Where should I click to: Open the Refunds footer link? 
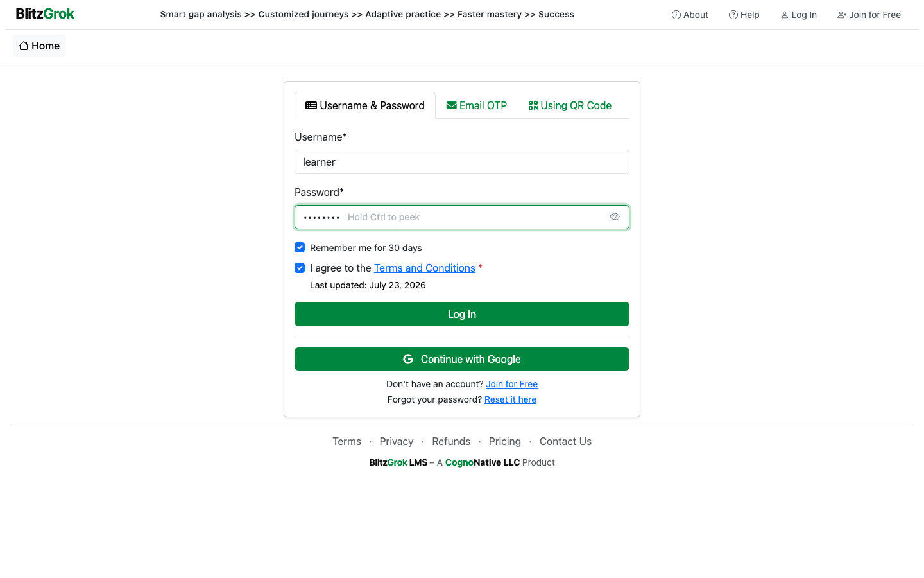pyautogui.click(x=451, y=441)
